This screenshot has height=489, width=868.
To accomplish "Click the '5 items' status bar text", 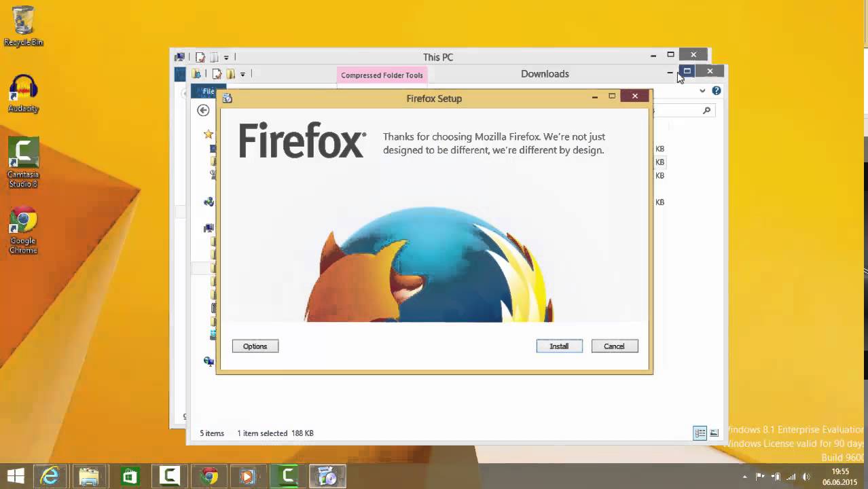I will click(x=212, y=433).
